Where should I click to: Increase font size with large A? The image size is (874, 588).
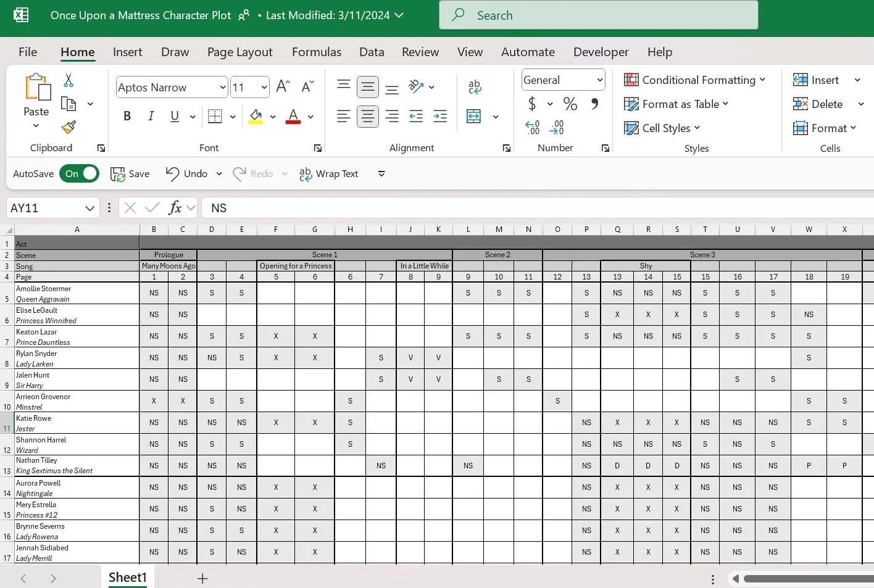point(283,86)
